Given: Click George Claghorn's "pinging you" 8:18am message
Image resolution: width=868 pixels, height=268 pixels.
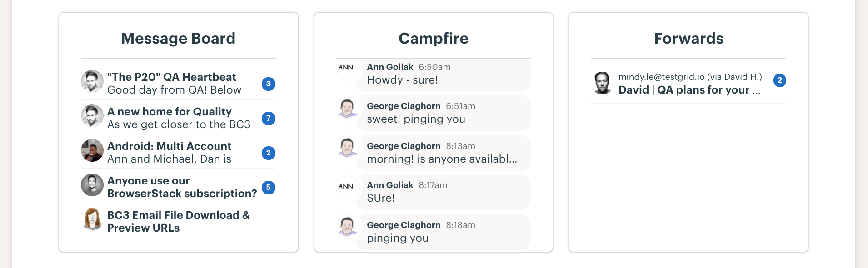Looking at the screenshot, I should [x=444, y=232].
